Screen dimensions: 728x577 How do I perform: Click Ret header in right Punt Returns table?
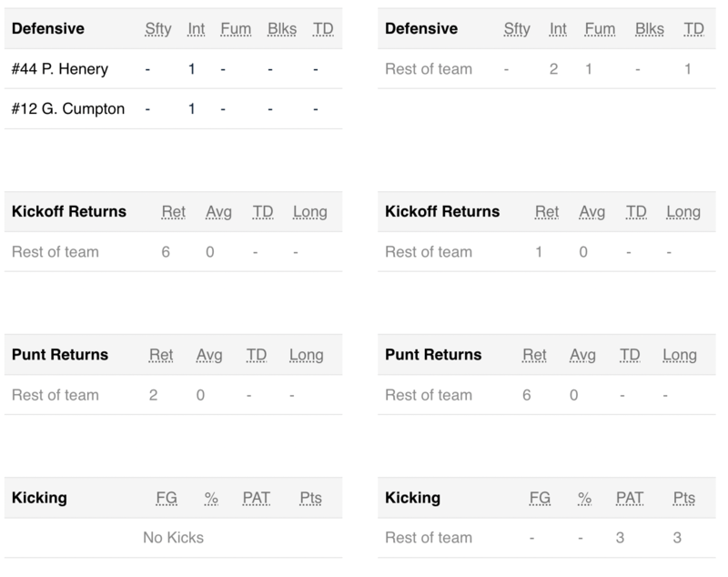(534, 355)
